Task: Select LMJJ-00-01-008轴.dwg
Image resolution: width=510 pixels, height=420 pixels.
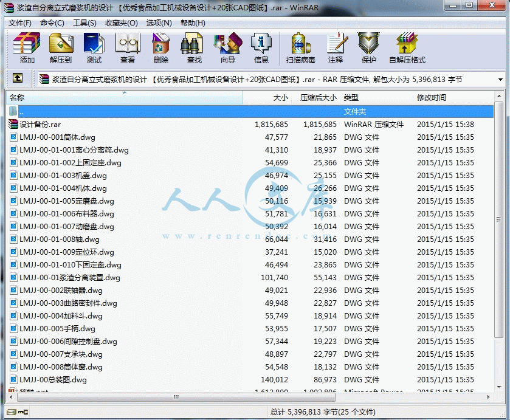Action: [x=60, y=239]
